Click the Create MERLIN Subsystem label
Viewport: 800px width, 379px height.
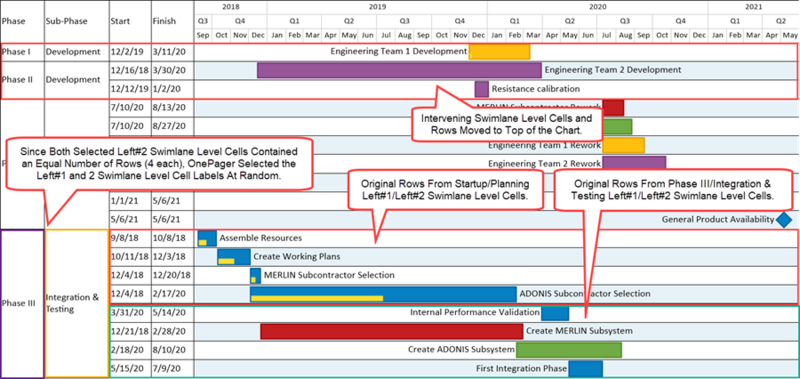pos(579,331)
